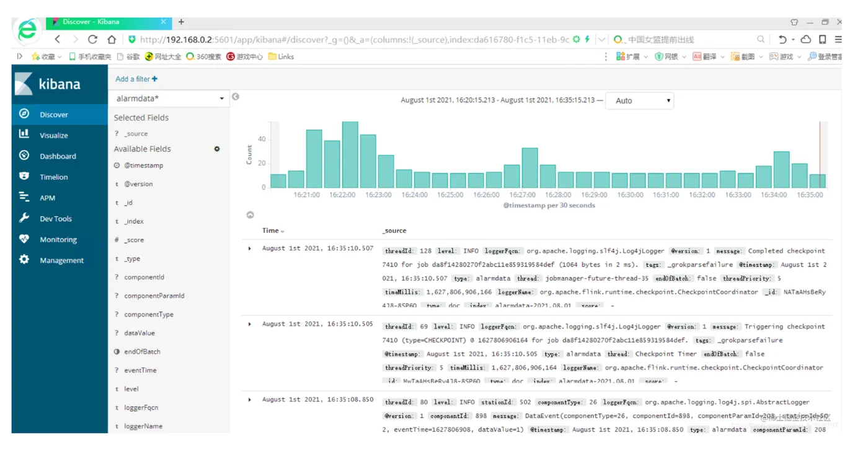Select the eventTime field
Viewport: 868px width, 464px height.
coord(140,370)
